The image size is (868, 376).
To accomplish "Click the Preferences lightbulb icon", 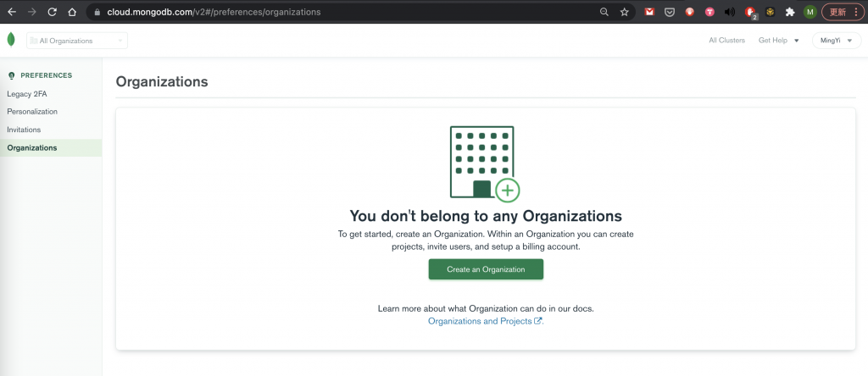I will click(x=12, y=75).
